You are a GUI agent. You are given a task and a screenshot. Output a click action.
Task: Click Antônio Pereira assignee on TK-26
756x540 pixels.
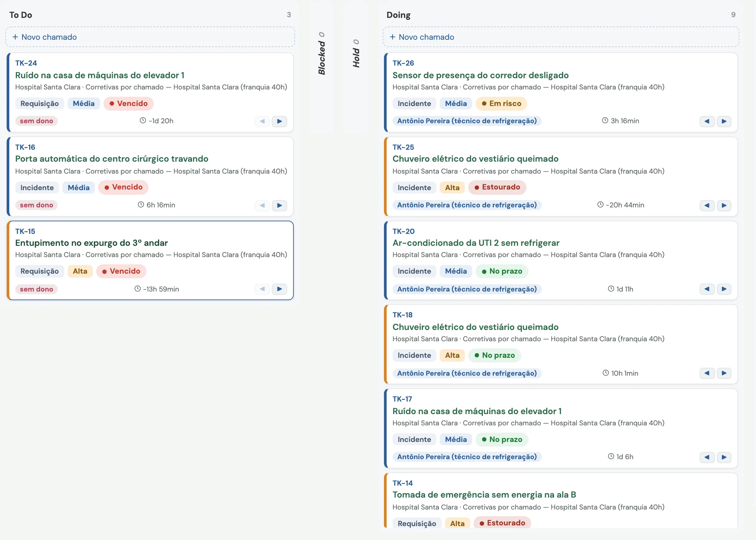[467, 121]
